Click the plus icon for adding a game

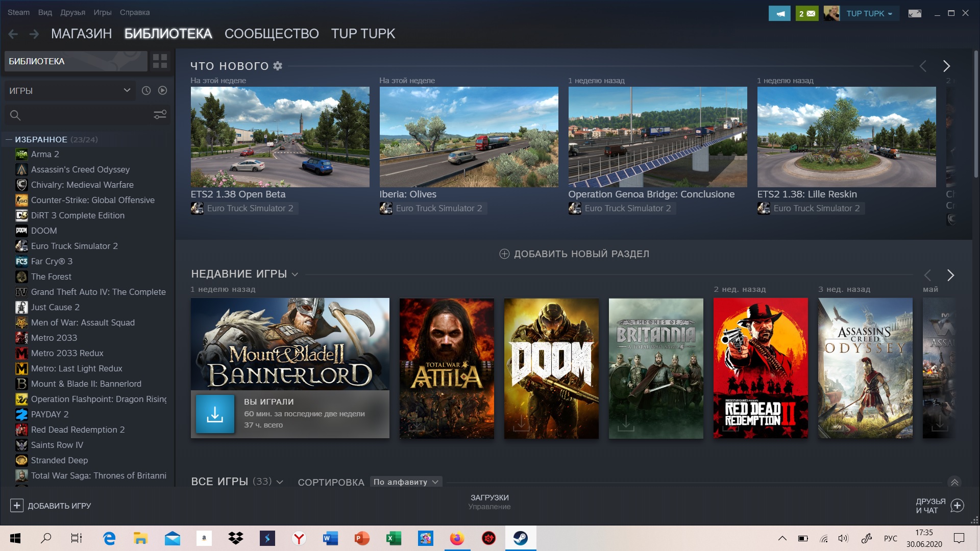click(16, 506)
